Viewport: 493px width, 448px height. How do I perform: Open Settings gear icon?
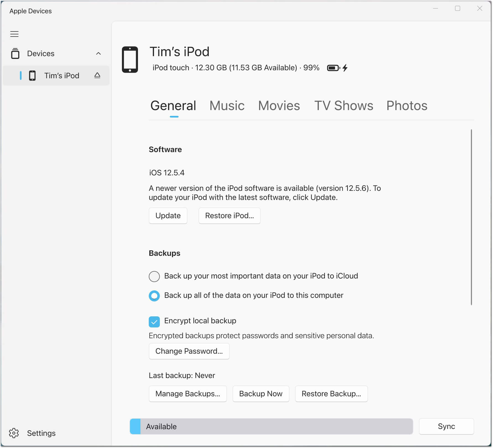point(14,433)
